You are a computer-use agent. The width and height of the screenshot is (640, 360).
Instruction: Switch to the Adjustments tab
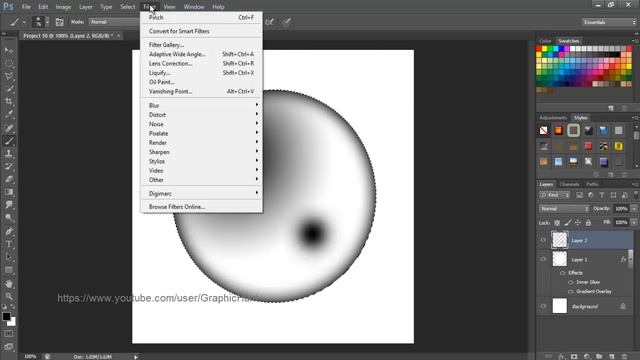point(553,118)
